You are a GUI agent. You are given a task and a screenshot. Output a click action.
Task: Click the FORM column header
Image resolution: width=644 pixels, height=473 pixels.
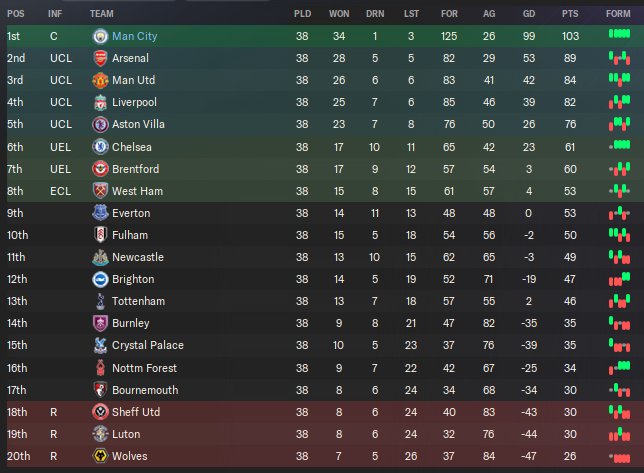click(618, 14)
